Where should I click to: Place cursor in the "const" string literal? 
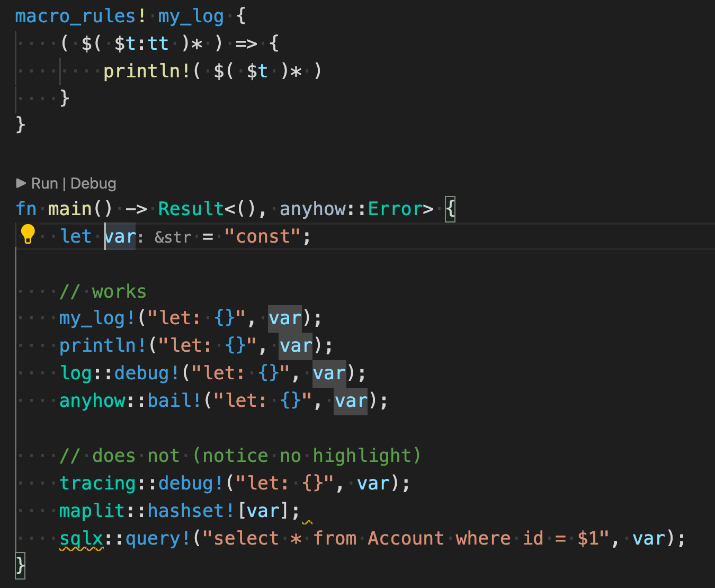263,236
